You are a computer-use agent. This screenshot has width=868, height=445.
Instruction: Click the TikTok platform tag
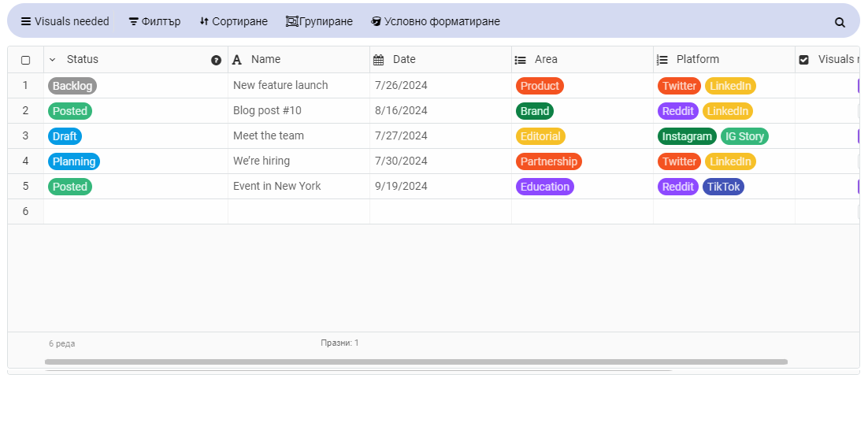(x=724, y=187)
